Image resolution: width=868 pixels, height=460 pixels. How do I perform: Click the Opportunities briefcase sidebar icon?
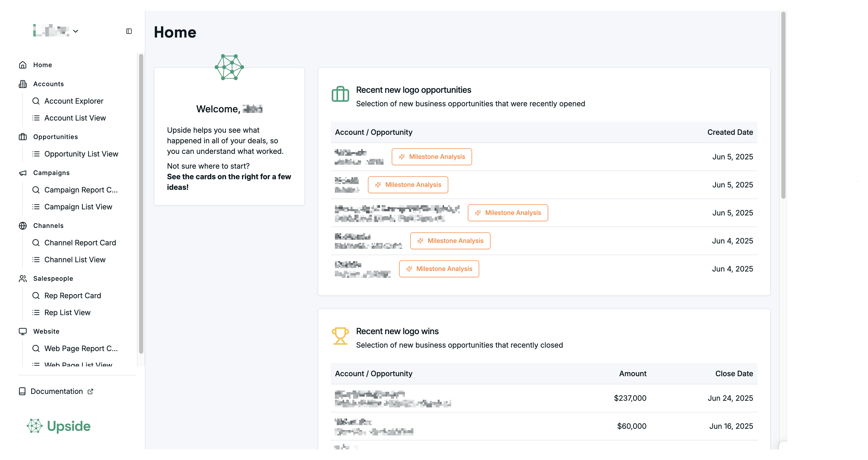pos(22,137)
